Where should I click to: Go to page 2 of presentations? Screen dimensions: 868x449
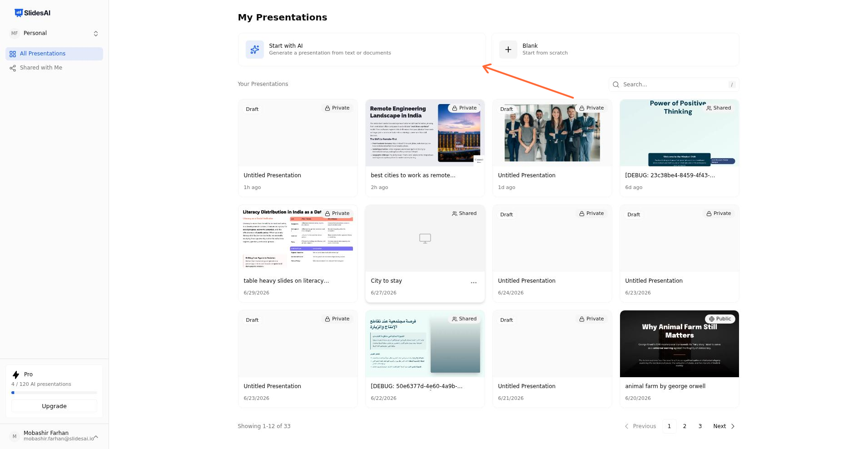pos(684,426)
